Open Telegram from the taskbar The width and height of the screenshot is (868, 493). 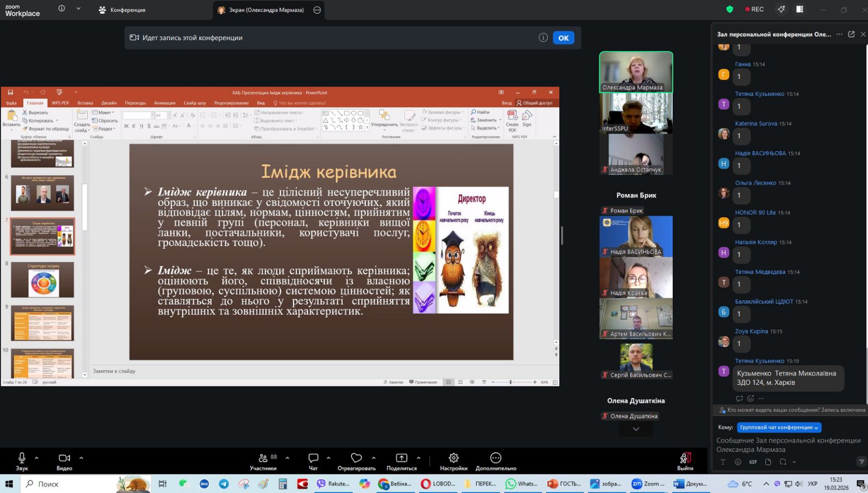(x=224, y=484)
